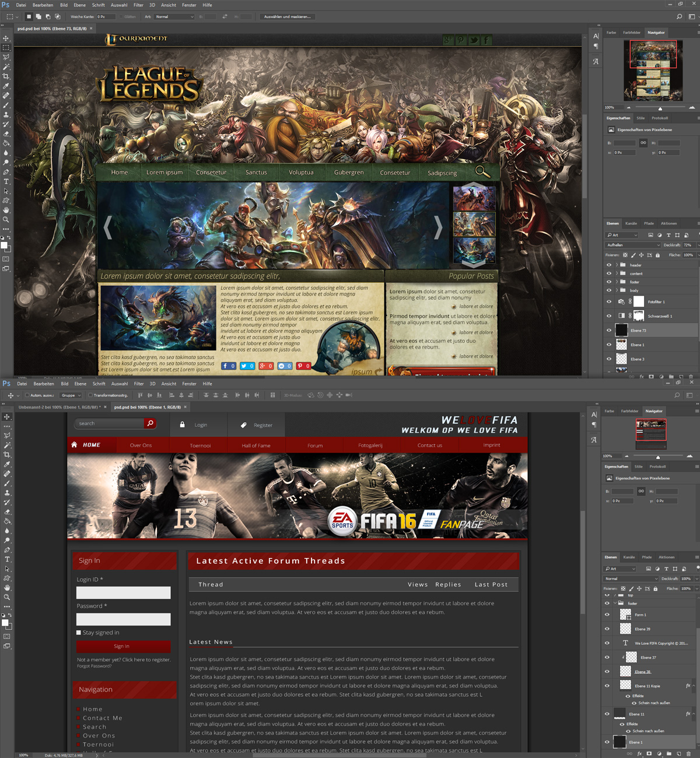Image resolution: width=700 pixels, height=758 pixels.
Task: Add layer style fx icon in bottom layers panel
Action: point(639,753)
